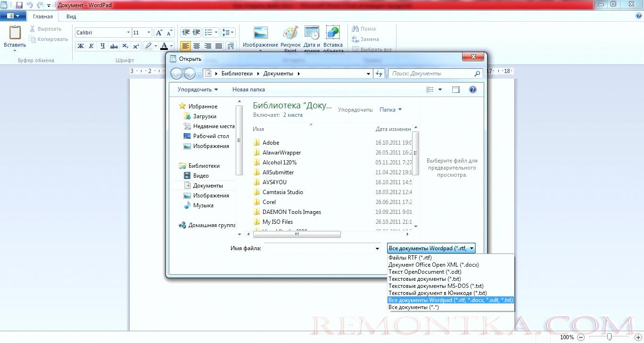Viewport: 644px width, 343px height.
Task: Click the increase indent icon
Action: tap(196, 33)
